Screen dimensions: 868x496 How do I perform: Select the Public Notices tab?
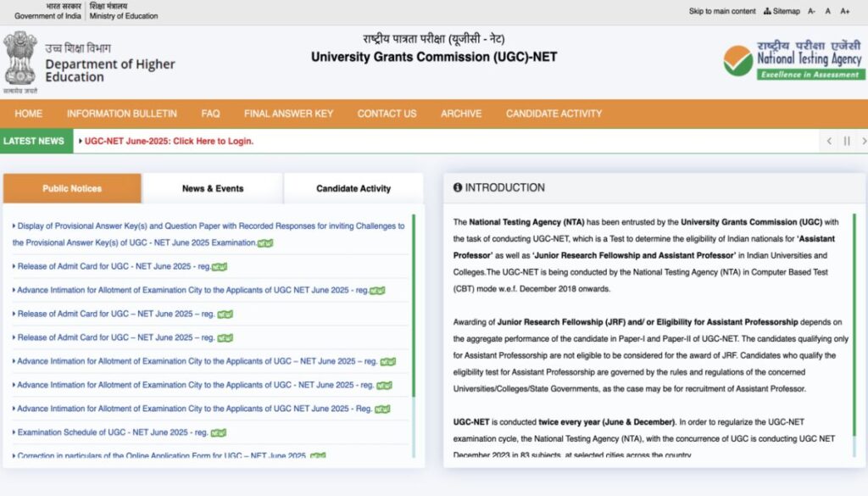tap(72, 188)
